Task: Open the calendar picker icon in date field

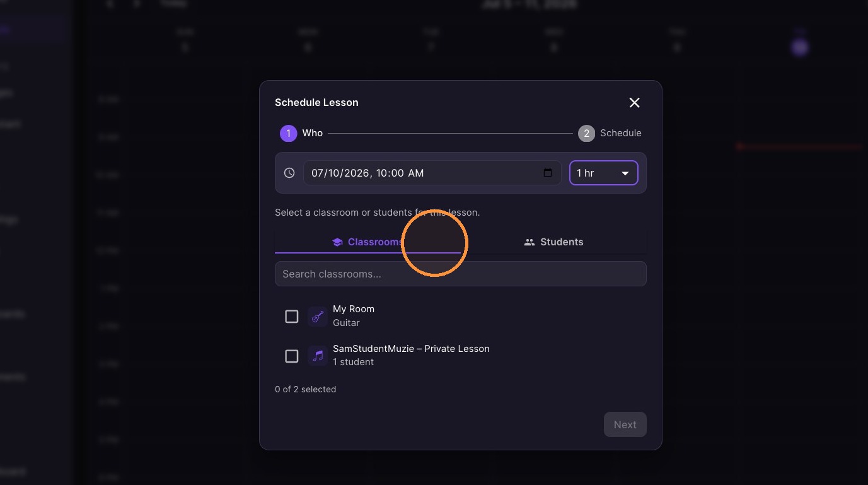Action: point(548,173)
